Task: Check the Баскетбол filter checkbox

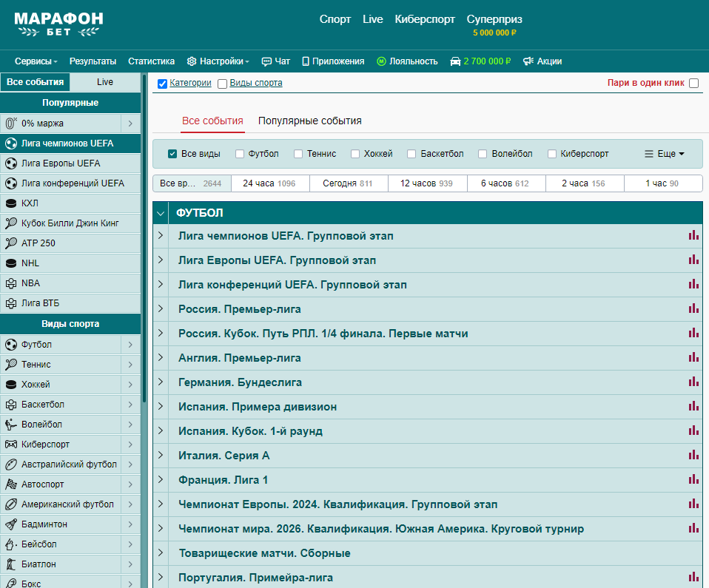Action: [411, 154]
